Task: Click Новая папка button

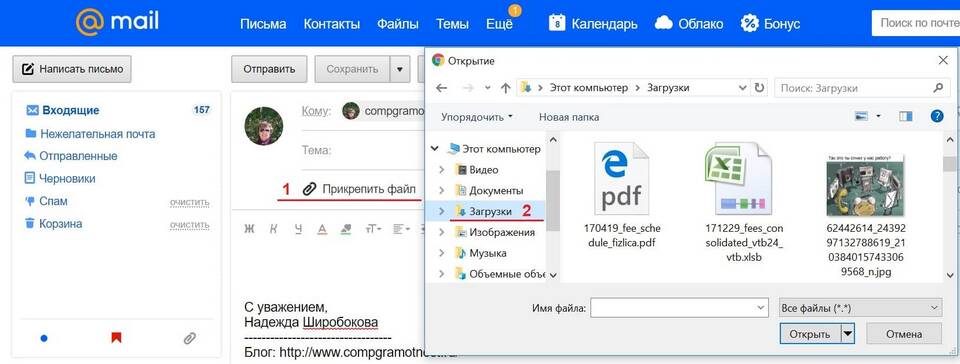Action: point(569,117)
